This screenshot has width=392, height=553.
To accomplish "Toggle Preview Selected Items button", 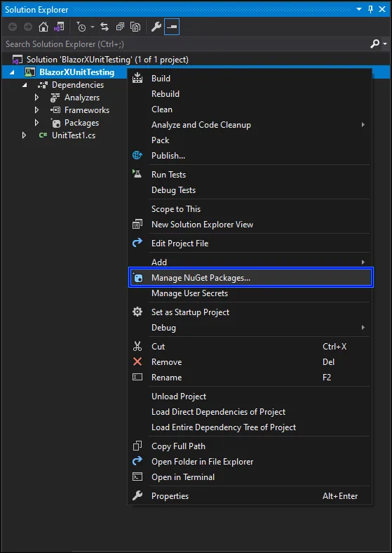I will tap(172, 27).
